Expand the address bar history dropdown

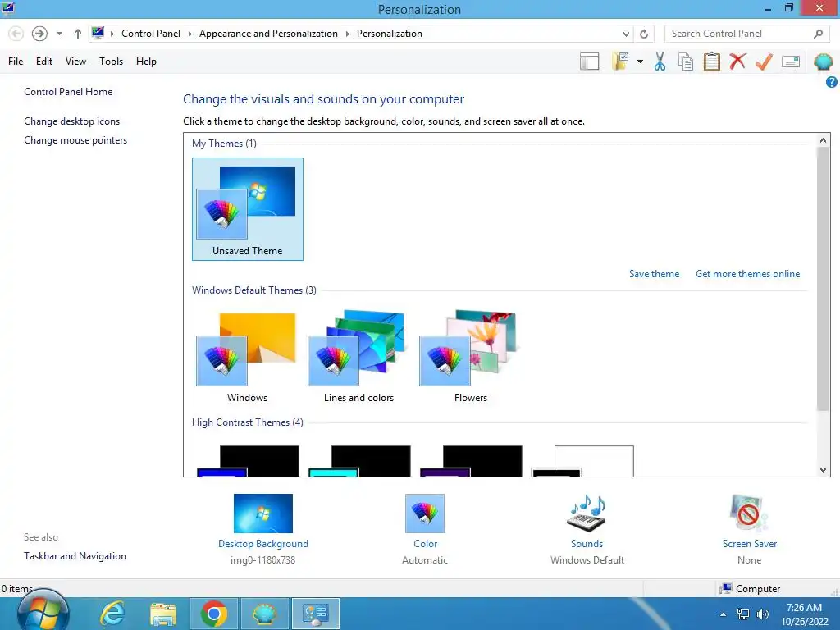[x=626, y=34]
